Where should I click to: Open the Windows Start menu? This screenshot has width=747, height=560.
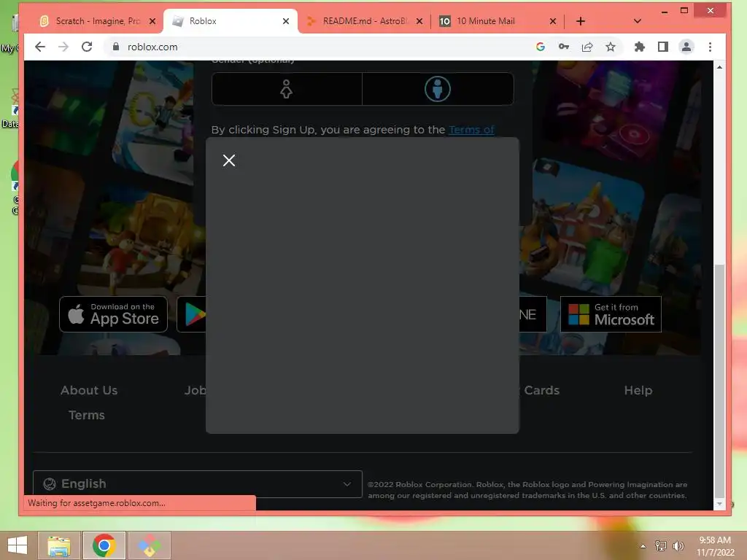pos(18,545)
